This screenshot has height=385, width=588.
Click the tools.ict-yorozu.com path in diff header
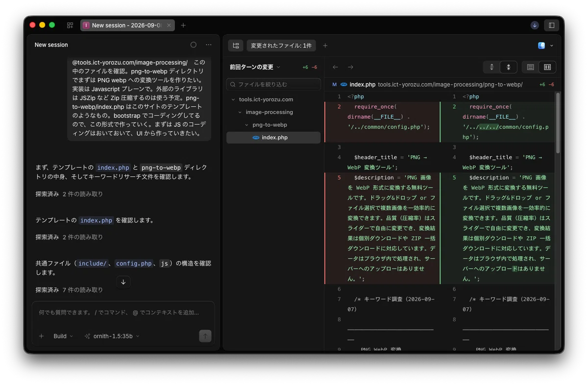[x=450, y=84]
